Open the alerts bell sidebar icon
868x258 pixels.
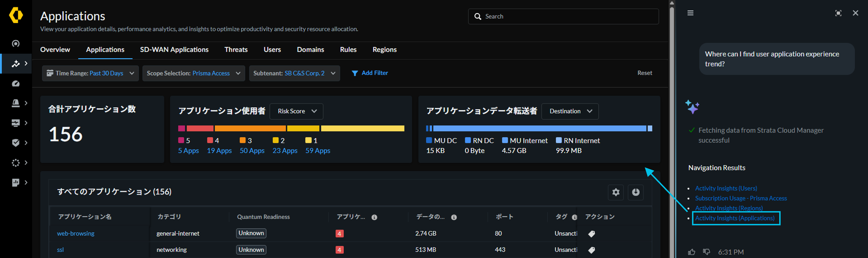16,103
